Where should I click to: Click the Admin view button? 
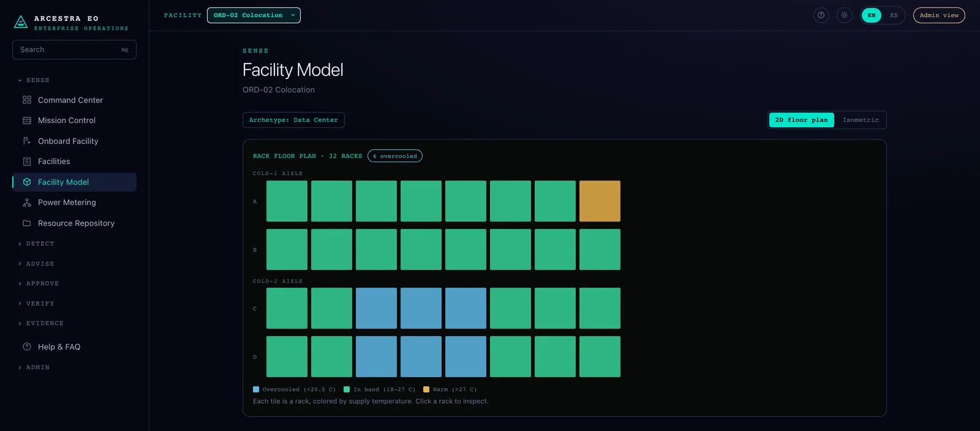click(x=939, y=15)
